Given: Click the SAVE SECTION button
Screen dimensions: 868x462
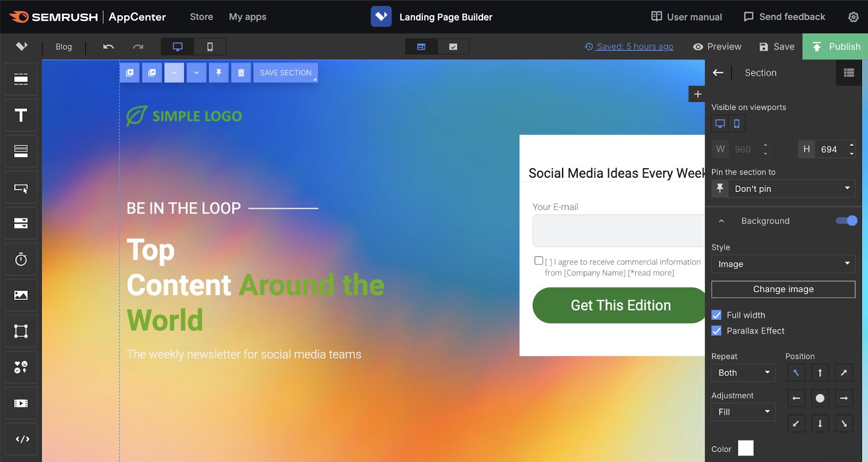Looking at the screenshot, I should [285, 73].
